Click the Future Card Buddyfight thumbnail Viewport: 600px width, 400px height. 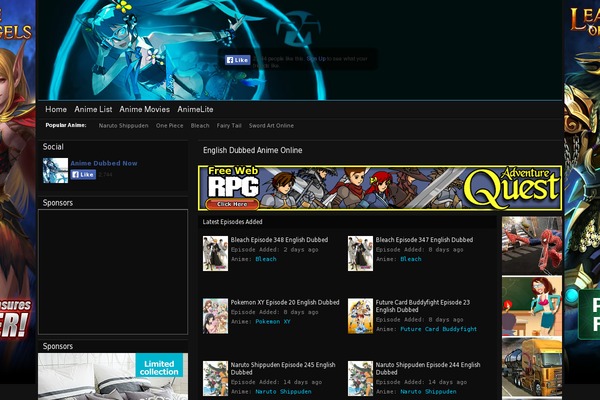[360, 316]
